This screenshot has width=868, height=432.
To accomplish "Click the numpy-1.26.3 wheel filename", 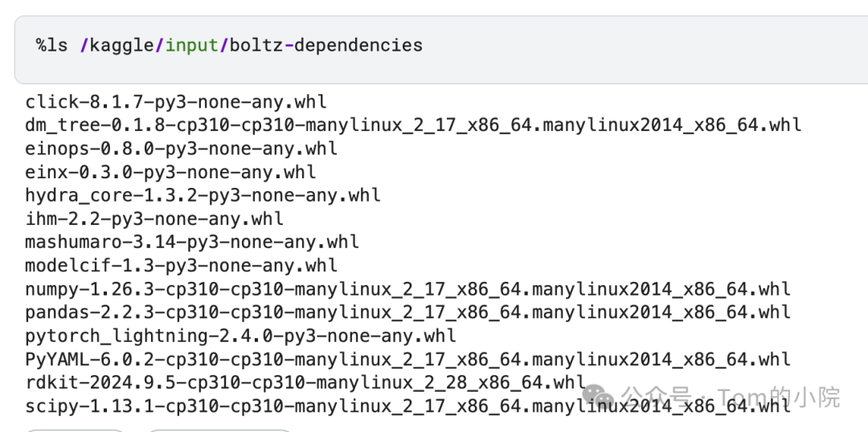I will pyautogui.click(x=408, y=289).
